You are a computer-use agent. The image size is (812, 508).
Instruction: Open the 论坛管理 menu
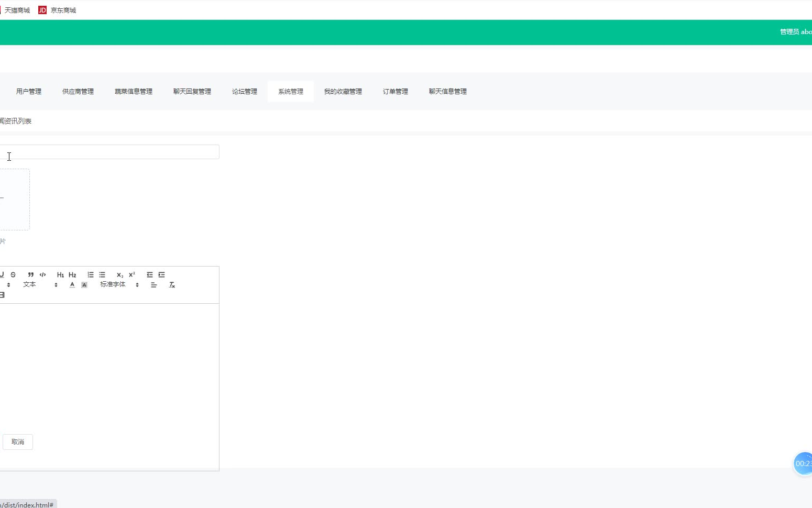pyautogui.click(x=245, y=92)
